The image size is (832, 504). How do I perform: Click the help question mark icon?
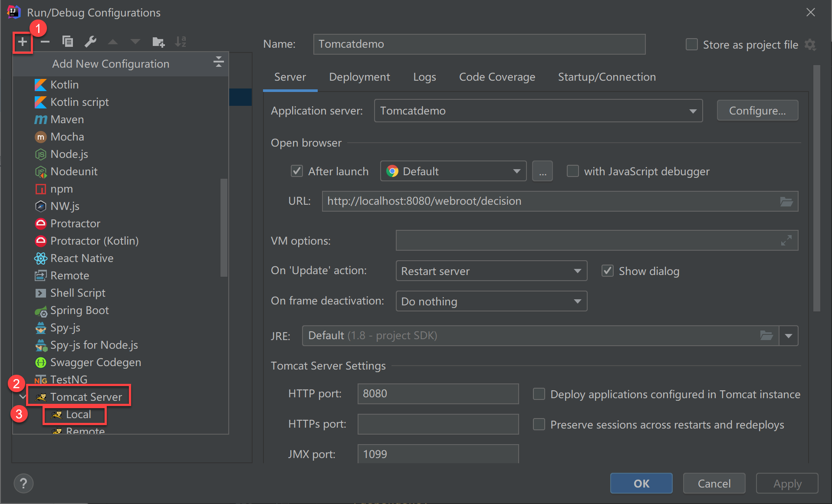24,483
